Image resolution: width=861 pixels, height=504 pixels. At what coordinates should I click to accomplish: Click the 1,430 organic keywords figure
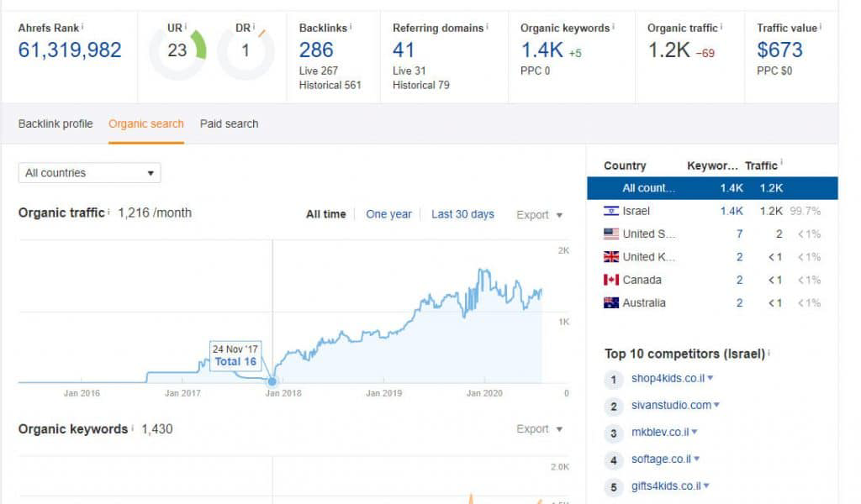tap(157, 429)
